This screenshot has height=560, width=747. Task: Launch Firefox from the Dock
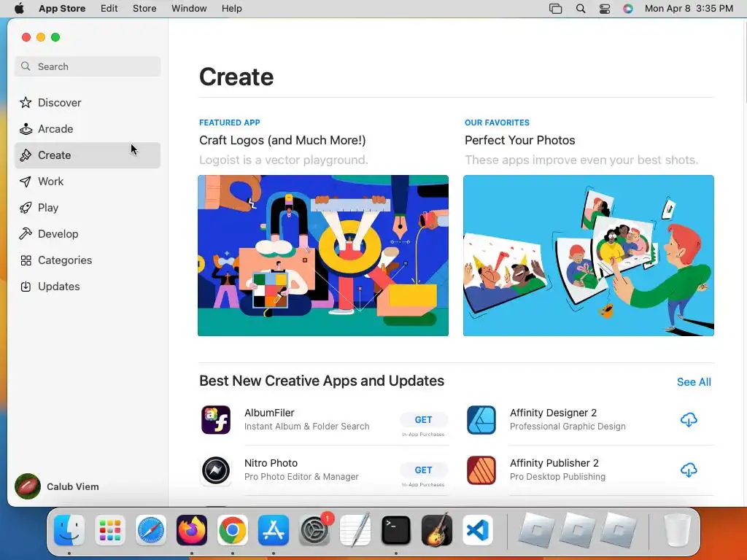point(192,530)
